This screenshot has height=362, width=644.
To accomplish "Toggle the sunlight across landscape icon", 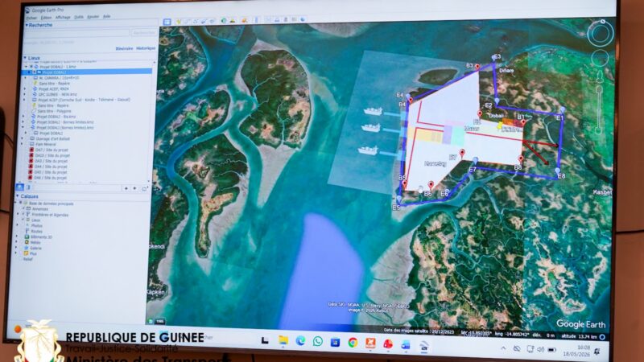I will pos(233,20).
